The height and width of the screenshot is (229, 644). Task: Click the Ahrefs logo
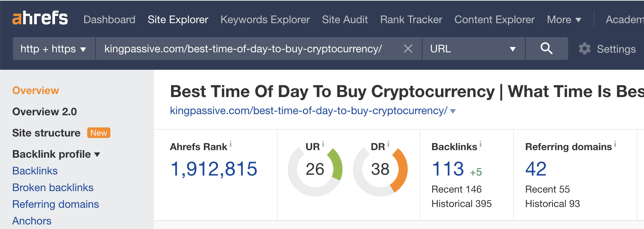40,18
